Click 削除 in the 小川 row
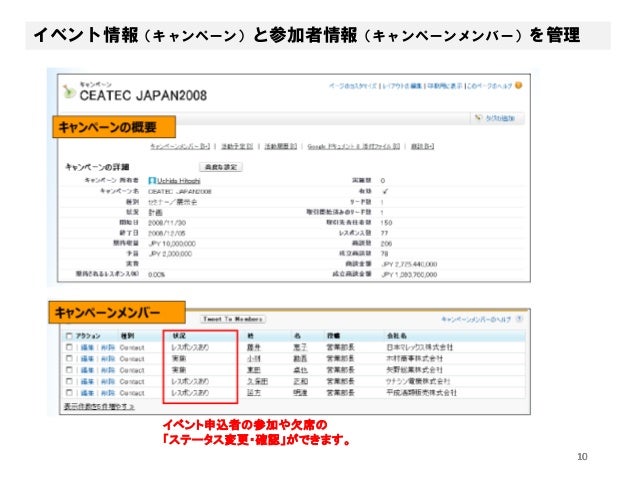 (x=108, y=359)
